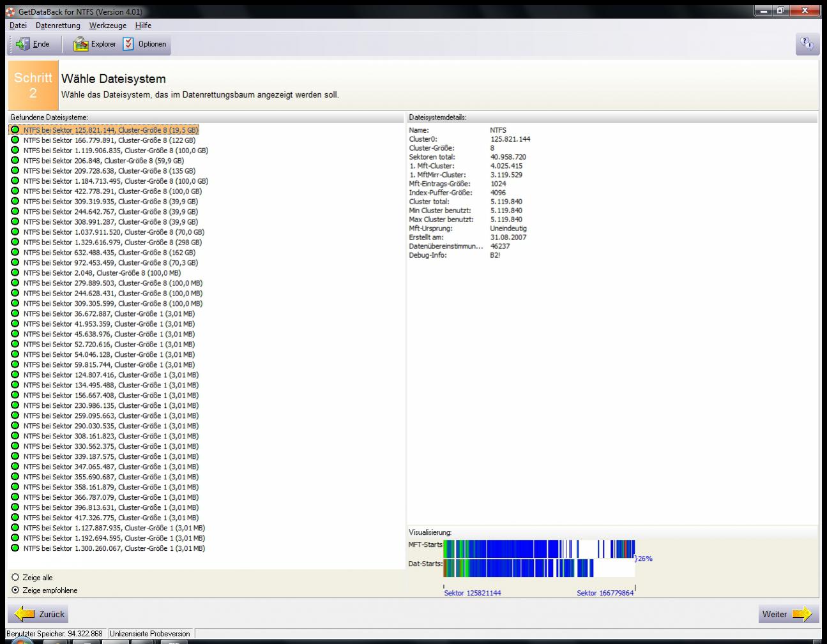The image size is (827, 644).
Task: Select NTFS bei Sektor 290.030.535 entry
Action: 105,426
